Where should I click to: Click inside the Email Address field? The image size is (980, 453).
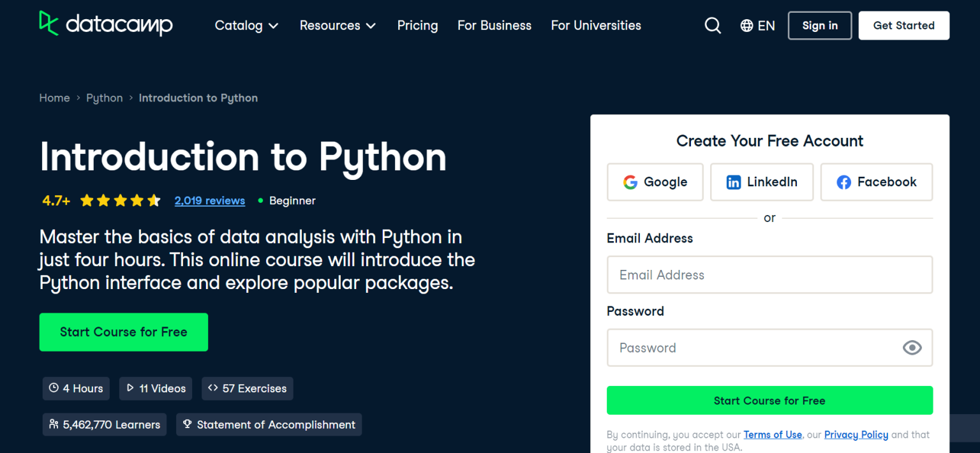(769, 274)
